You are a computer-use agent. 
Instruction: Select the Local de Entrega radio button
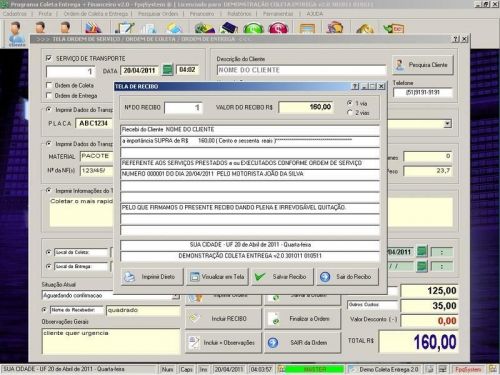(49, 266)
